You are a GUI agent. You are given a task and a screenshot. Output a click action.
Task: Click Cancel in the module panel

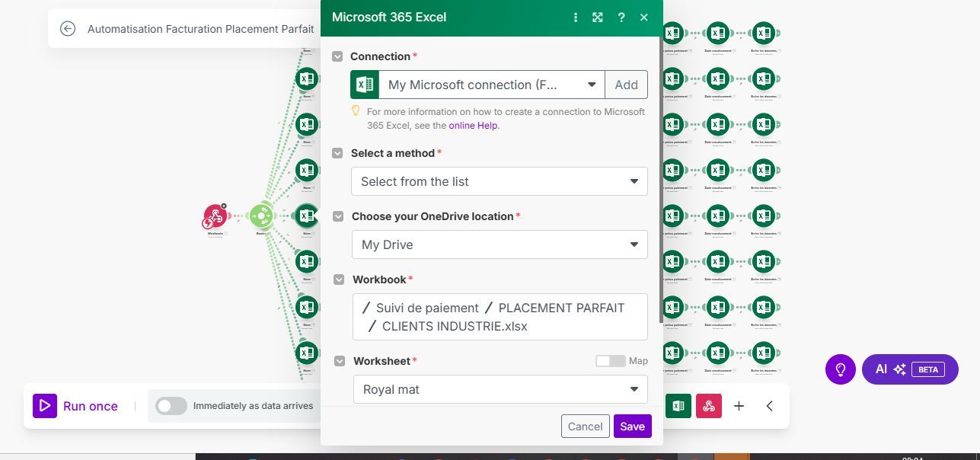tap(585, 426)
